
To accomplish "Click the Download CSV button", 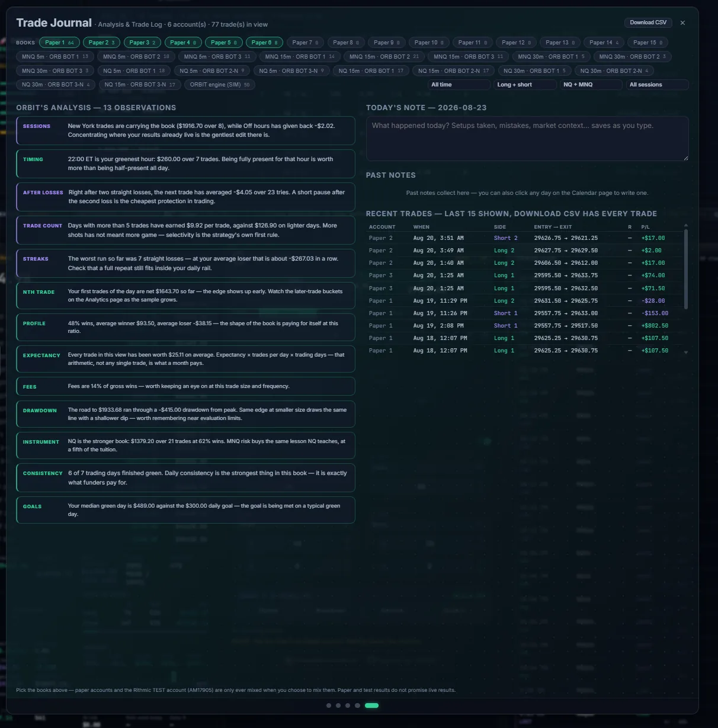I will tap(648, 23).
